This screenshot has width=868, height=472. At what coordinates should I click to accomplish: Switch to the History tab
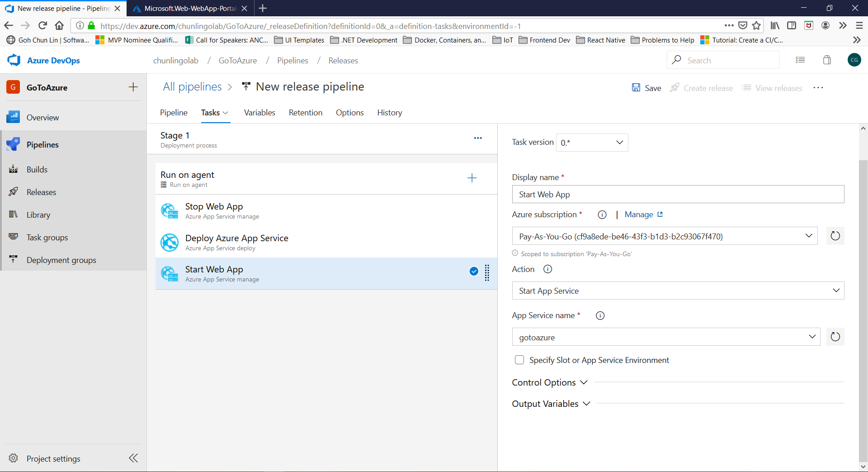(x=390, y=113)
